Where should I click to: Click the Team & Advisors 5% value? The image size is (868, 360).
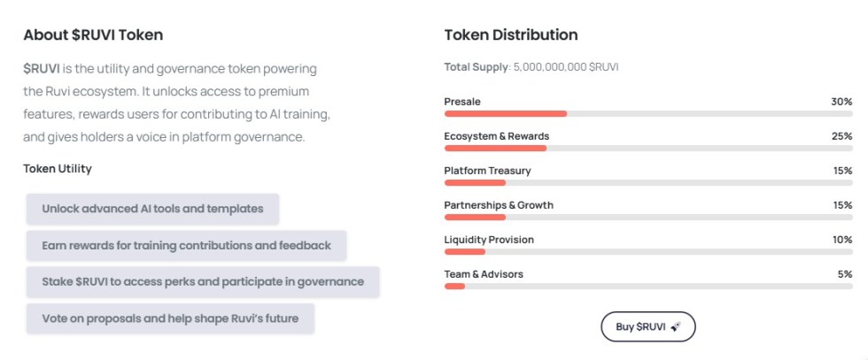click(x=844, y=274)
